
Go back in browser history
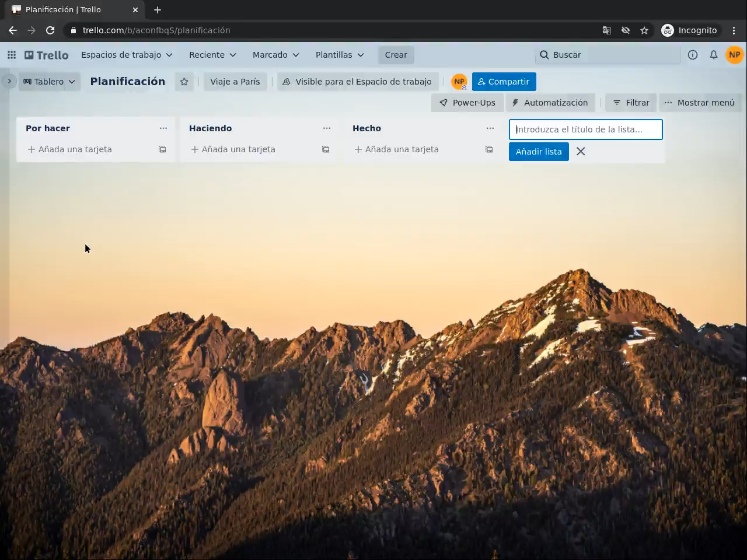point(13,30)
